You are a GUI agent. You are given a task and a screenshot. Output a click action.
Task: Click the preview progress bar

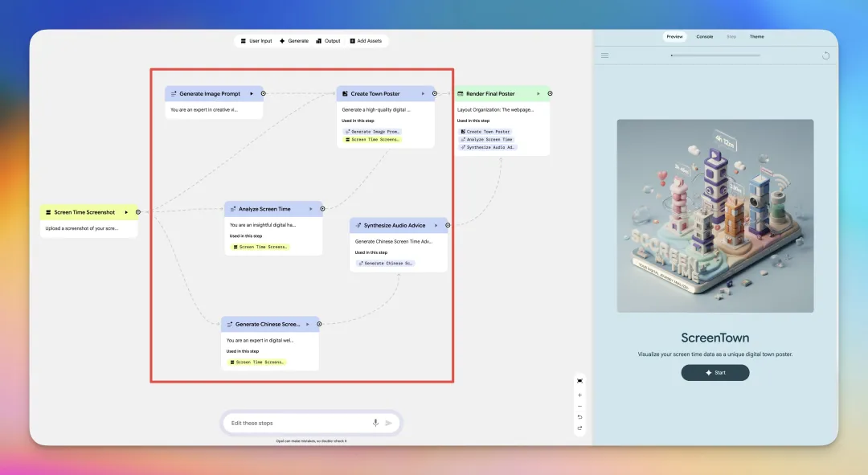(x=715, y=55)
